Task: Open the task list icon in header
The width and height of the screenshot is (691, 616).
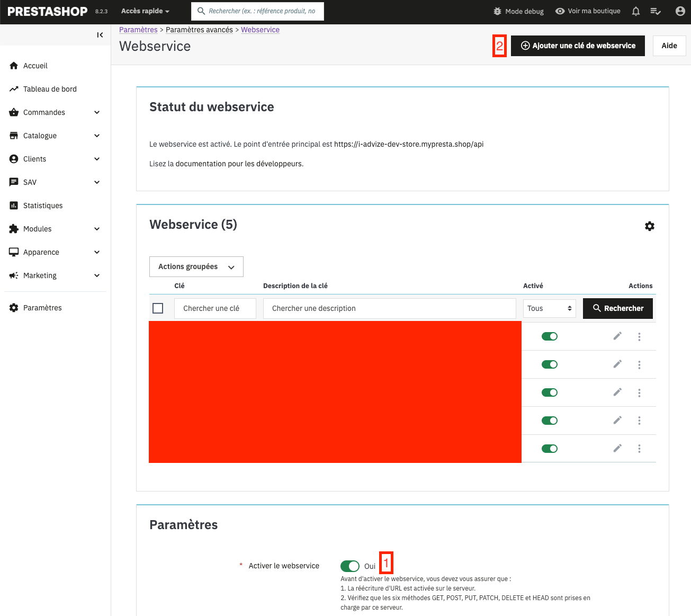Action: tap(656, 11)
